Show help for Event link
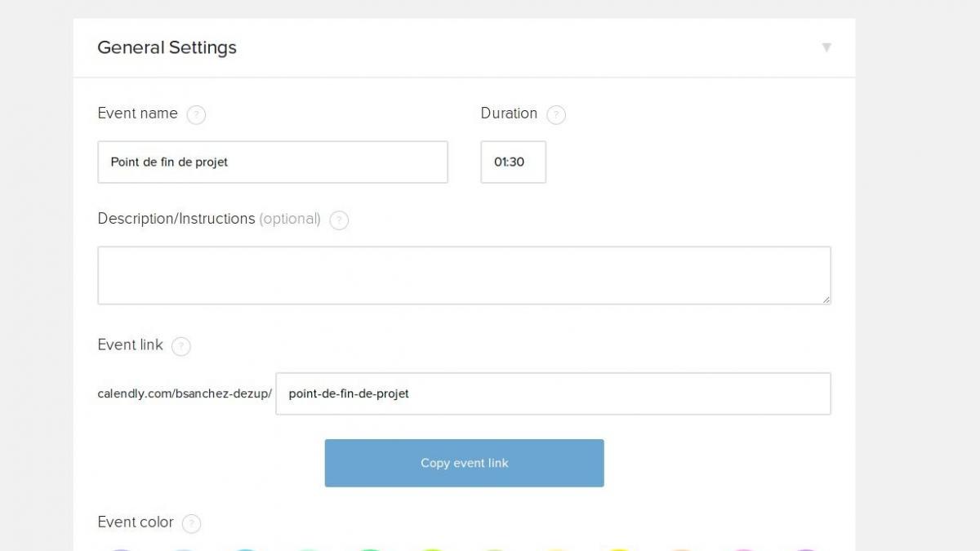The width and height of the screenshot is (980, 551). [x=181, y=347]
